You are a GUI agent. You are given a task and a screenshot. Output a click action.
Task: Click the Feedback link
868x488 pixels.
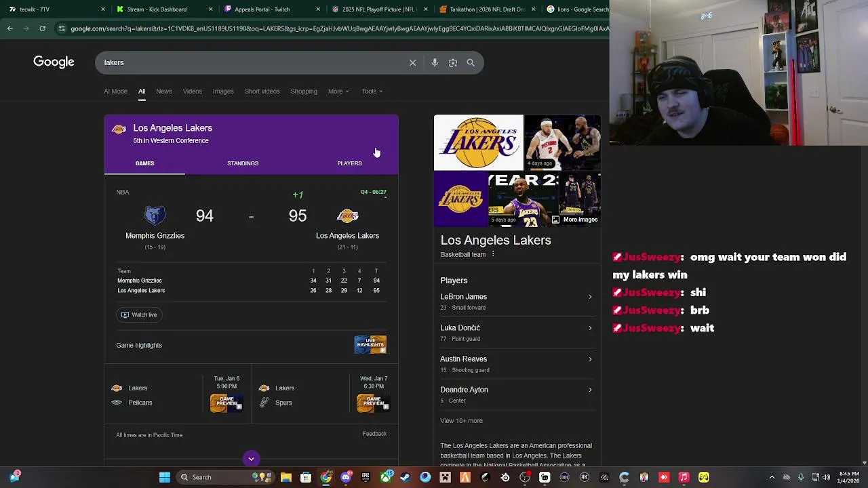[x=374, y=434]
